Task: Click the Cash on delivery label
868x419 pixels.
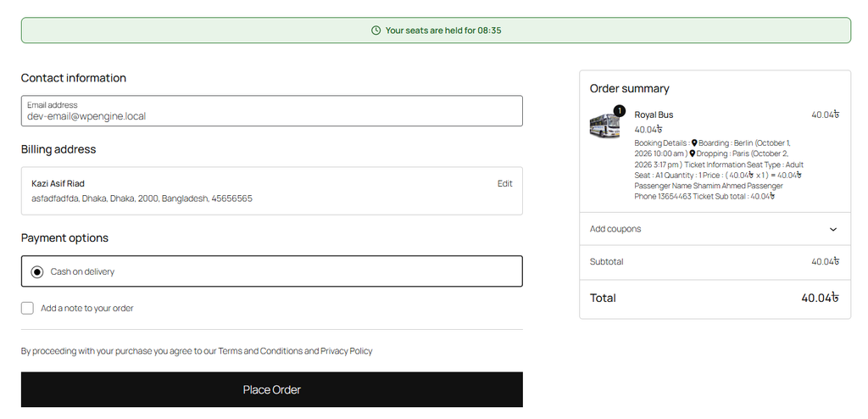Action: 82,271
